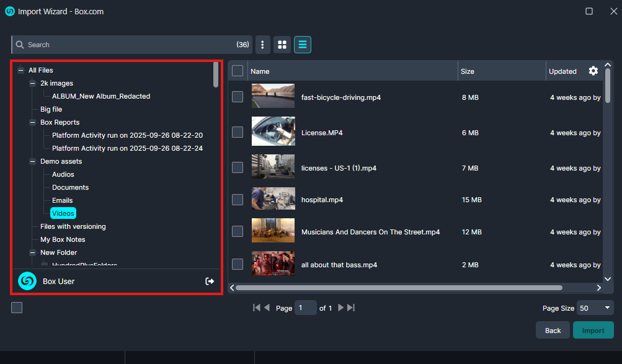
Task: Log out of Box User account
Action: point(210,282)
